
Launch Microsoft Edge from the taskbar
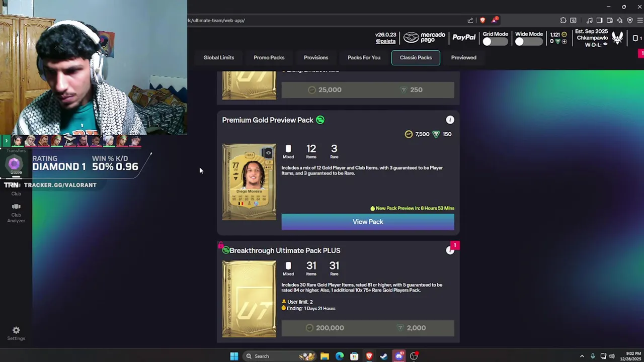tap(340, 356)
